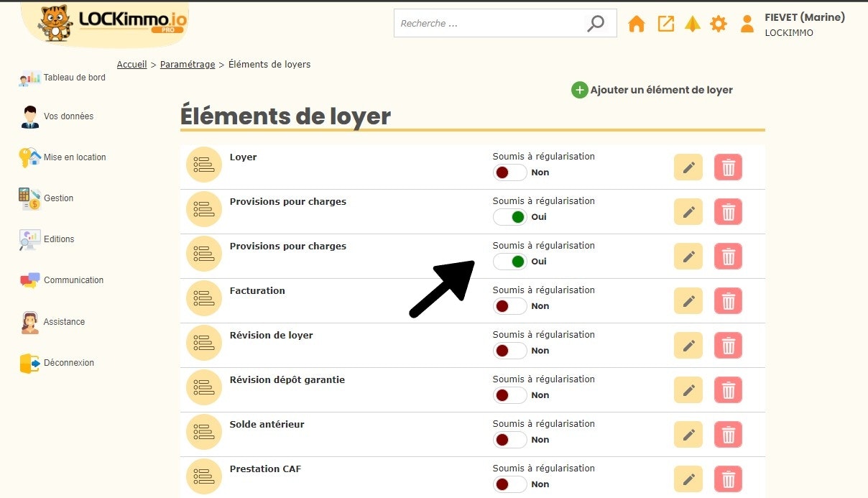Click the Éléments de loyers breadcrumb text
868x498 pixels.
click(x=269, y=65)
